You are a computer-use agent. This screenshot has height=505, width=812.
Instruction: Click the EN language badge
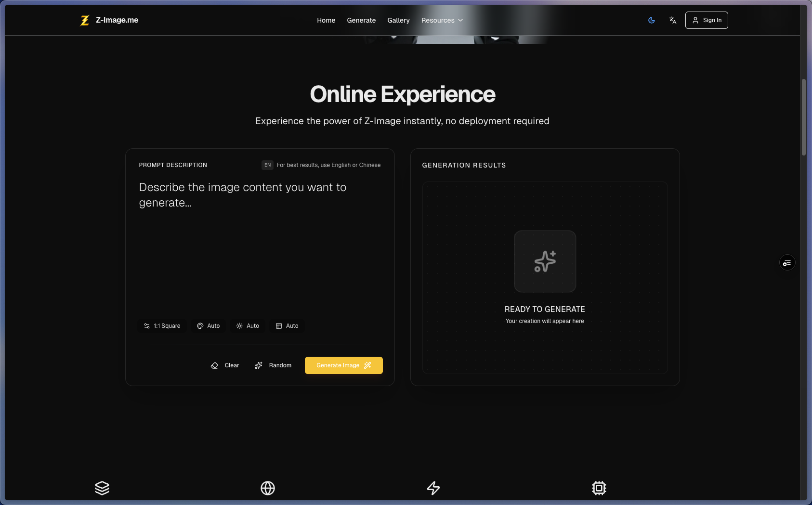click(x=267, y=165)
